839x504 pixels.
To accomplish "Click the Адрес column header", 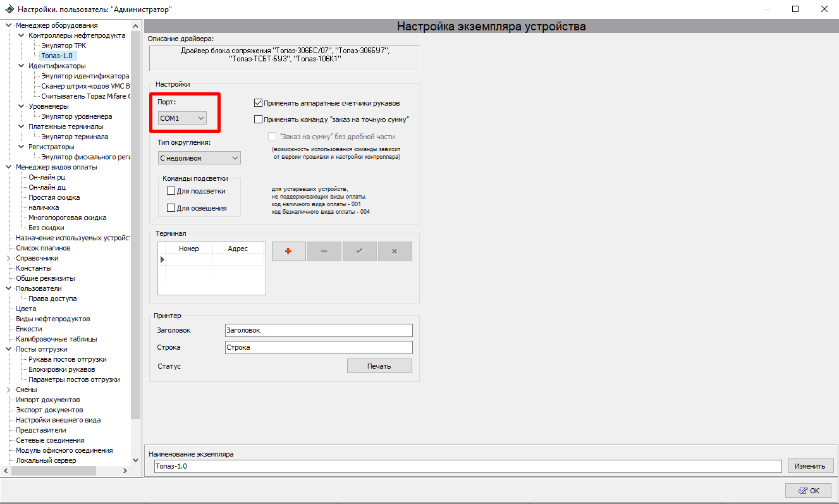I will pos(238,249).
